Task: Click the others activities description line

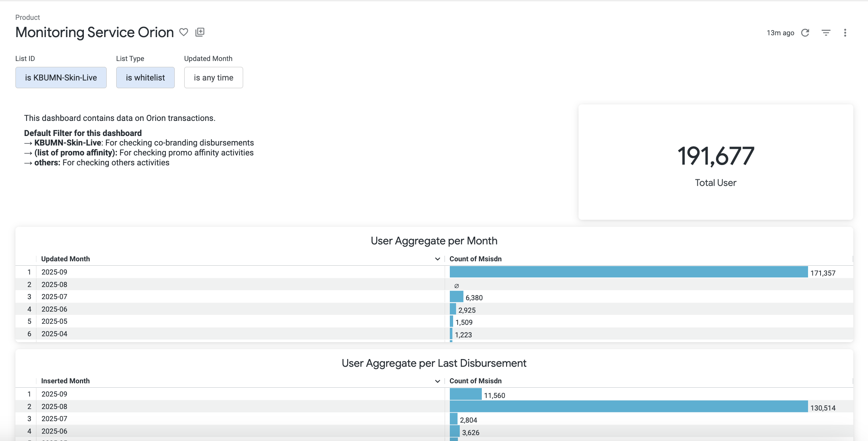Action: [97, 162]
